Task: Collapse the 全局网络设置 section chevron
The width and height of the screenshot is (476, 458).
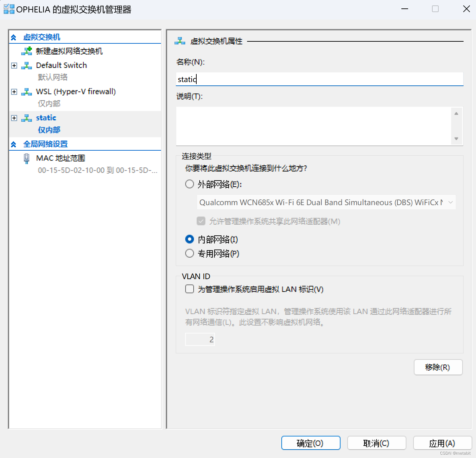Action: 13,144
